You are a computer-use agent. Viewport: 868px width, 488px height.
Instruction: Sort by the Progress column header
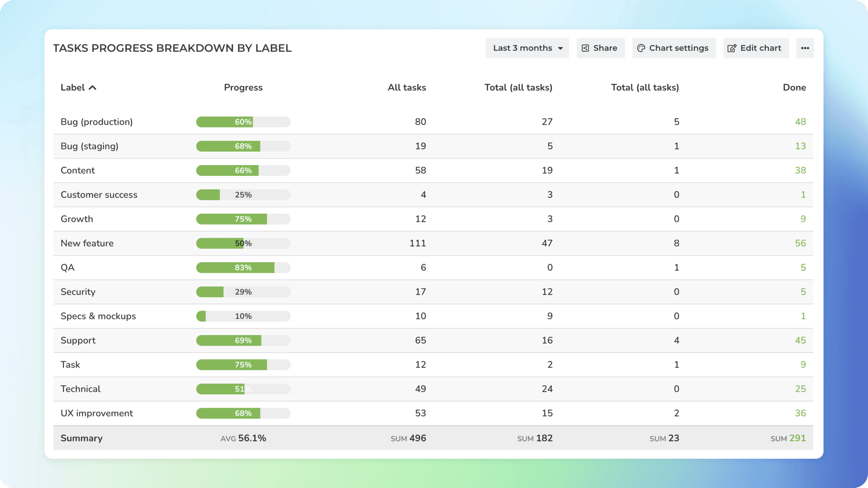[x=243, y=88]
